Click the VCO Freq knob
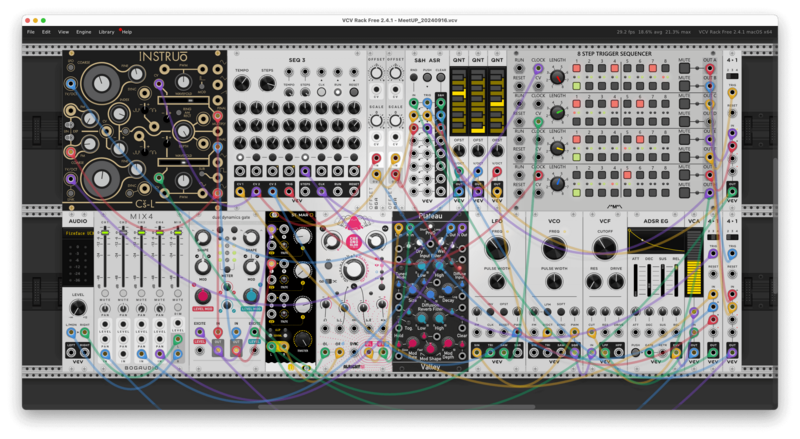This screenshot has width=800, height=439. (553, 248)
